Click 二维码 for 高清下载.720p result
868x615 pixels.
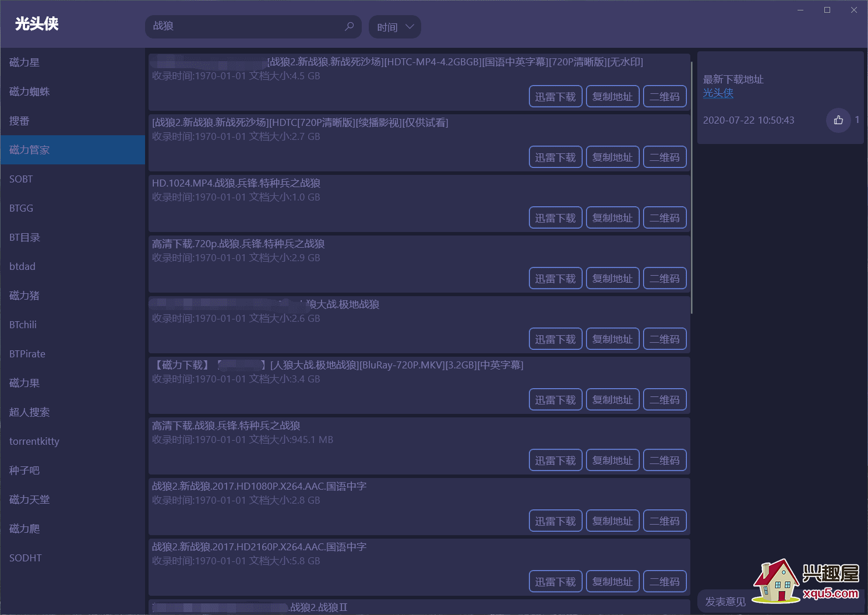pos(665,279)
